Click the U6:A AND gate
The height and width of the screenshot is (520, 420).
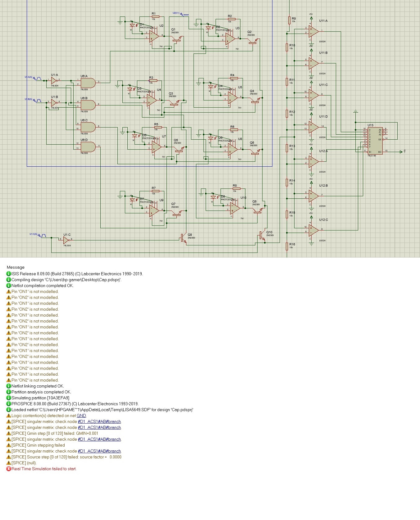(88, 83)
